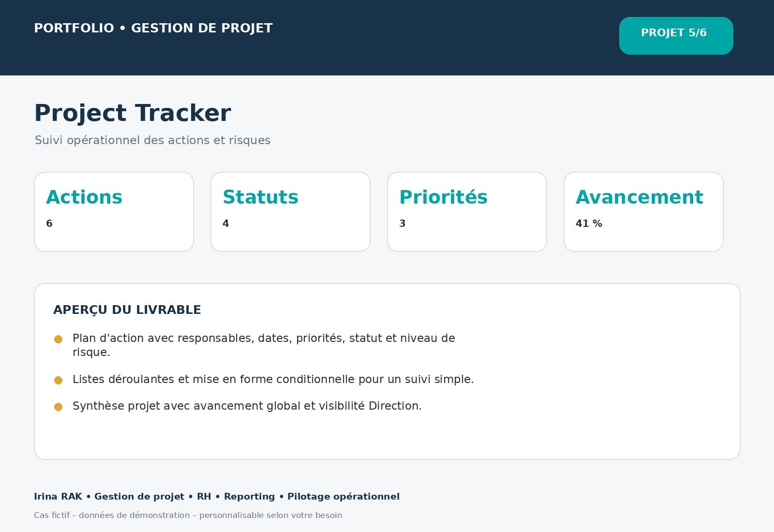774x532 pixels.
Task: Click the Irina RAK footer line
Action: click(217, 496)
